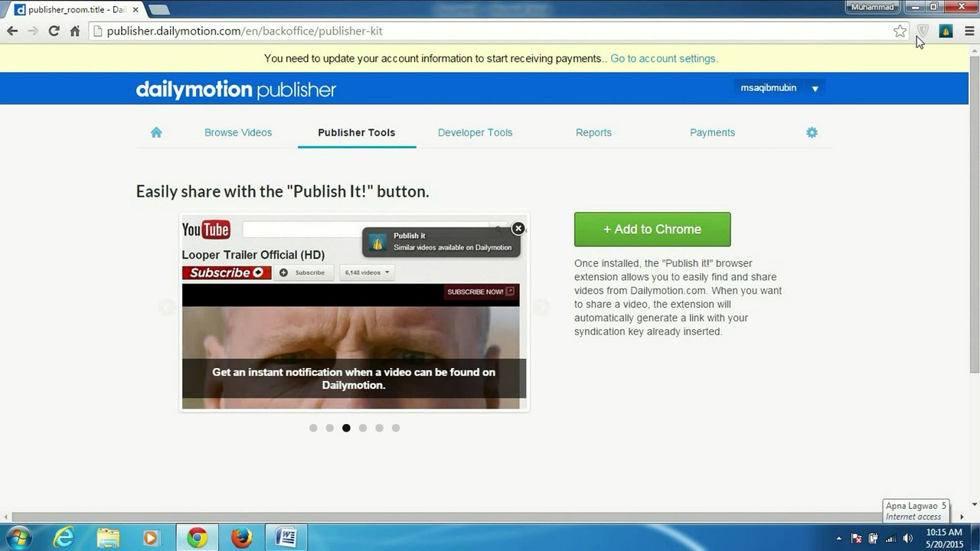The width and height of the screenshot is (980, 551).
Task: Go to the publisher home icon in the navigation
Action: click(156, 132)
